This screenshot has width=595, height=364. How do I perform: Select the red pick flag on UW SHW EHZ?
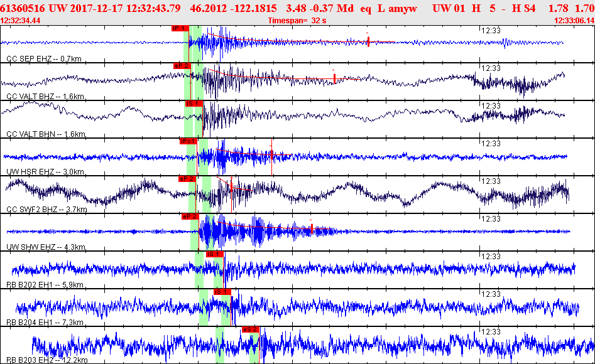(190, 217)
